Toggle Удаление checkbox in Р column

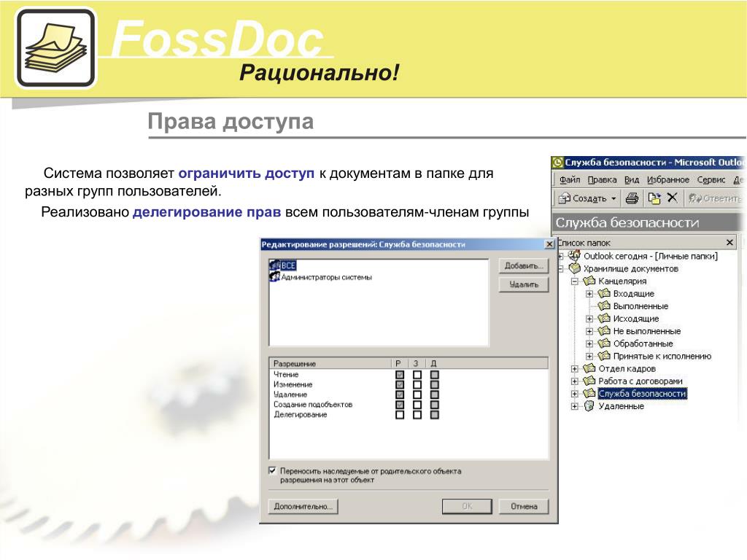pos(400,394)
